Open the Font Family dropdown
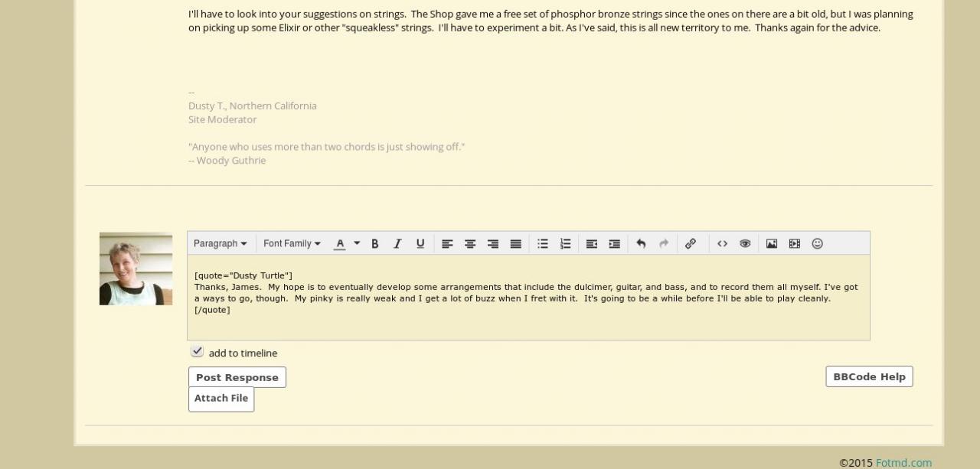Viewport: 980px width, 469px height. (x=292, y=243)
